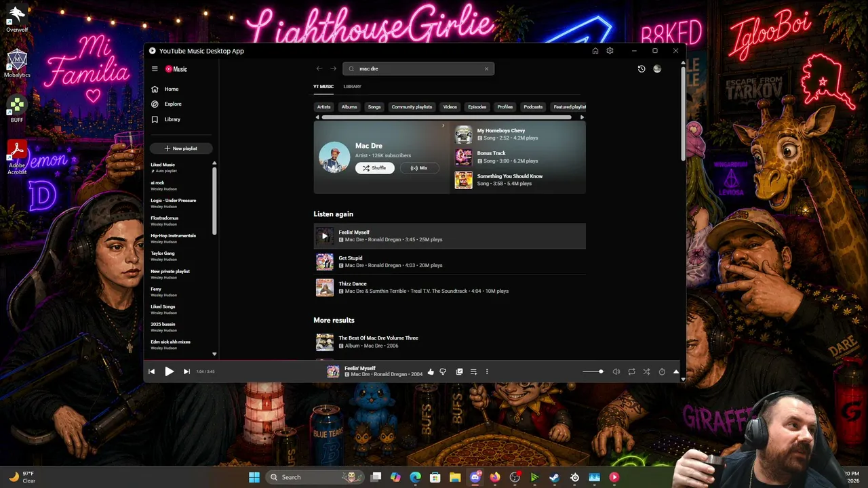Image resolution: width=868 pixels, height=488 pixels.
Task: Open Explore in the sidebar
Action: coord(167,104)
